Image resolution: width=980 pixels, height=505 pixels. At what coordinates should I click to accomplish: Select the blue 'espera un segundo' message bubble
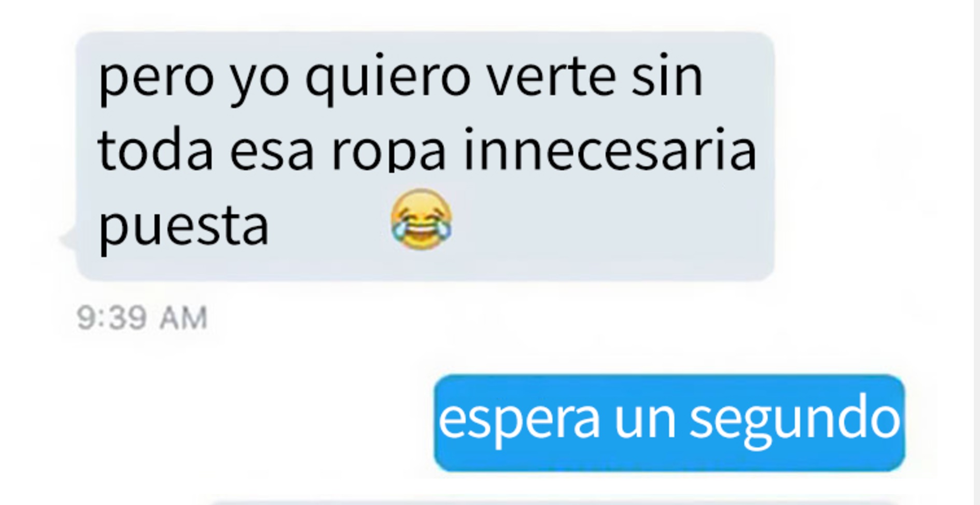click(x=669, y=423)
